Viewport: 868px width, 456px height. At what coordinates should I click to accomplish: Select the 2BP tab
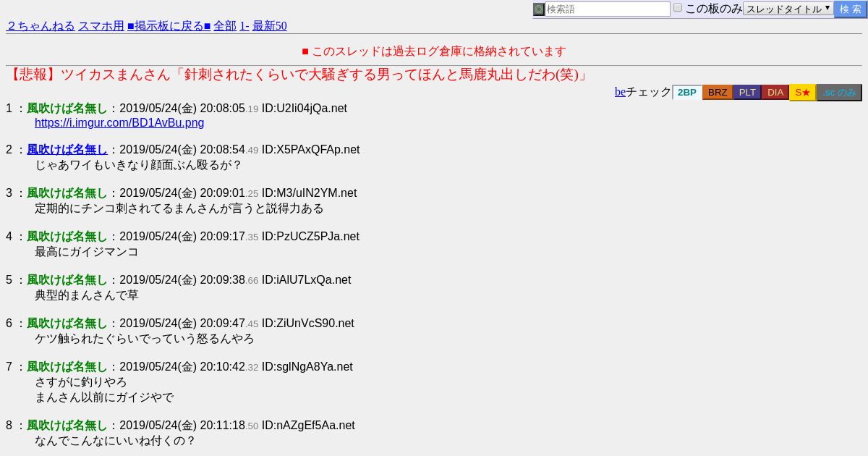pos(687,93)
